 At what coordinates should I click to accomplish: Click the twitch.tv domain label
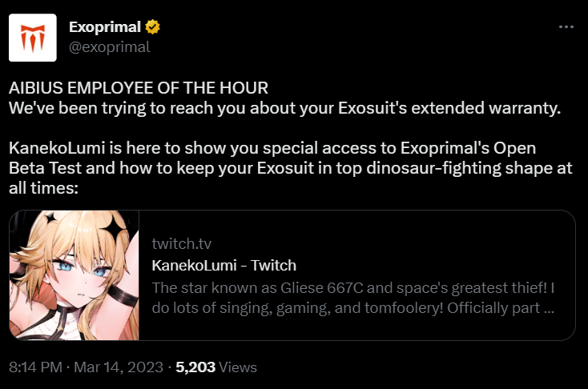(182, 244)
